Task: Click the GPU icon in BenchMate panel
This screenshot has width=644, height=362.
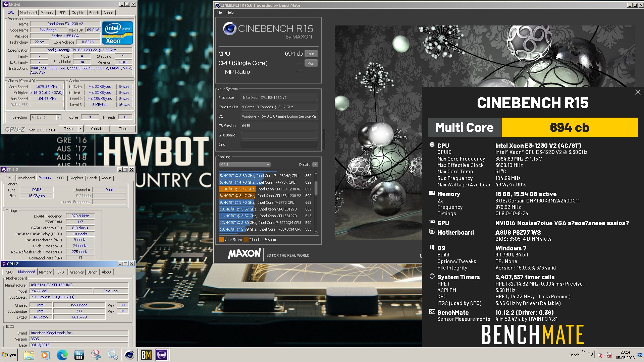Action: [x=432, y=222]
